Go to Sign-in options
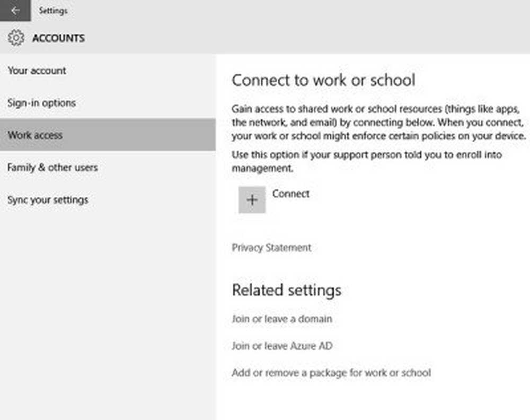530x420 pixels. tap(41, 103)
